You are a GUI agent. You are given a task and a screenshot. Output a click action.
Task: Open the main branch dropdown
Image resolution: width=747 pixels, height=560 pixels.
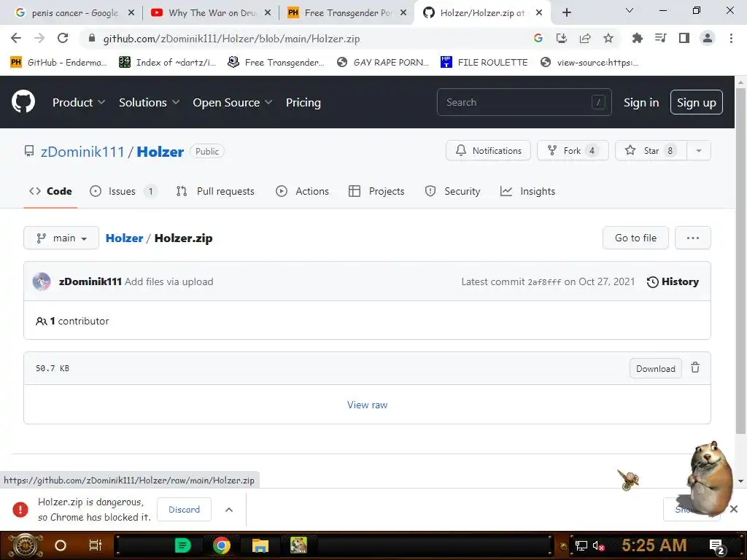pos(61,238)
